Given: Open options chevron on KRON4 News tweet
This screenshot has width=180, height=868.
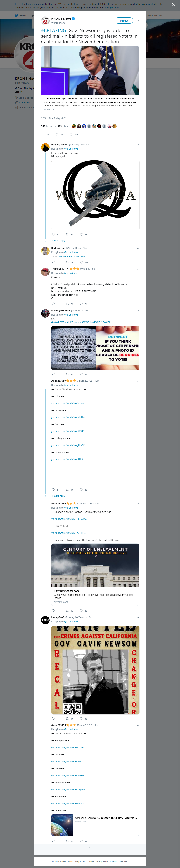Looking at the screenshot, I should (x=137, y=21).
